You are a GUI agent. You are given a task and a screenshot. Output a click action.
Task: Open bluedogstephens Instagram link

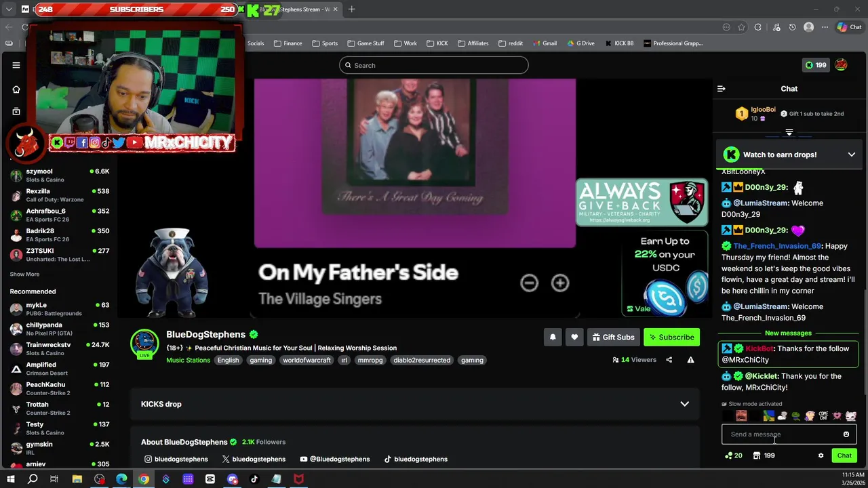[176, 459]
